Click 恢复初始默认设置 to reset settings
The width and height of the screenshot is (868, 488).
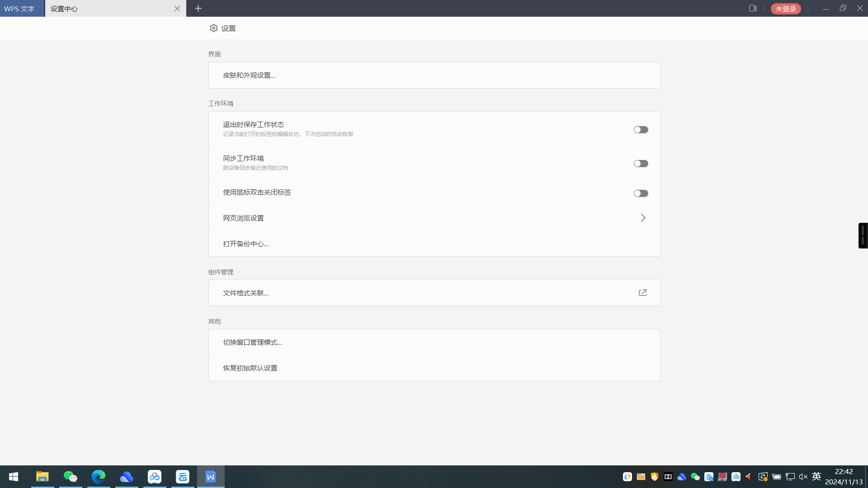pyautogui.click(x=250, y=367)
